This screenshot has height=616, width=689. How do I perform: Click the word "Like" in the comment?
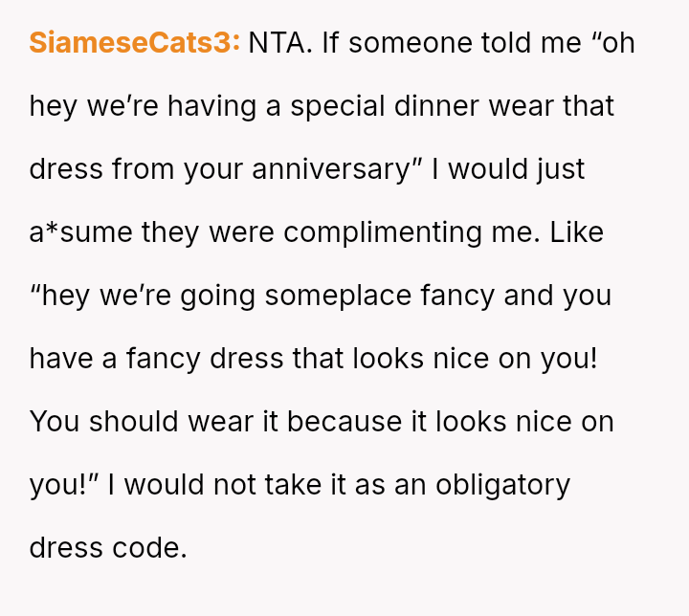[577, 232]
